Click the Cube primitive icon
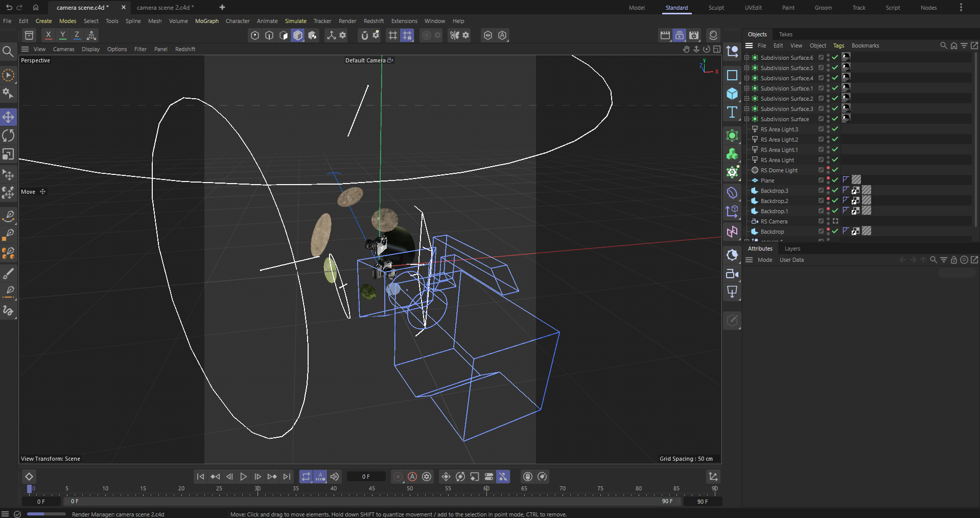Screen dimensions: 980x518 click(732, 94)
